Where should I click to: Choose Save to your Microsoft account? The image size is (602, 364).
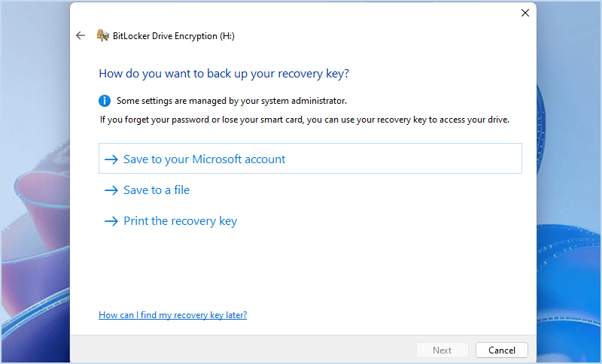(x=204, y=159)
